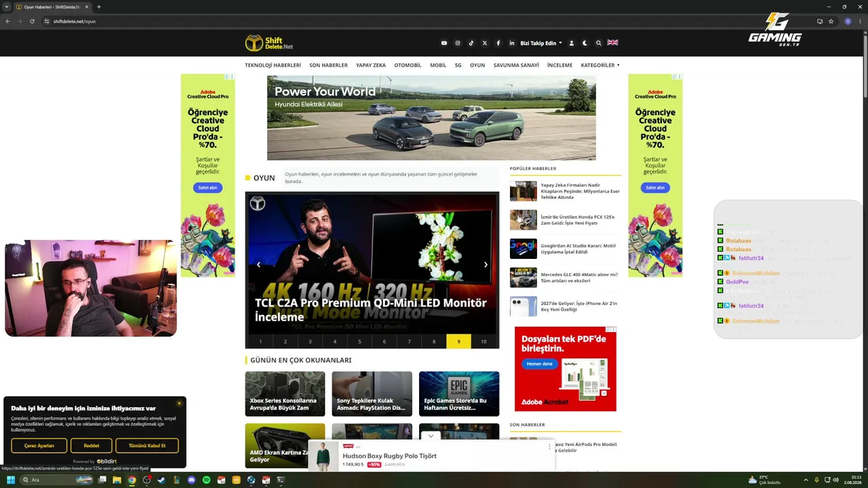Open the user account icon in header
This screenshot has height=488, width=868.
572,43
